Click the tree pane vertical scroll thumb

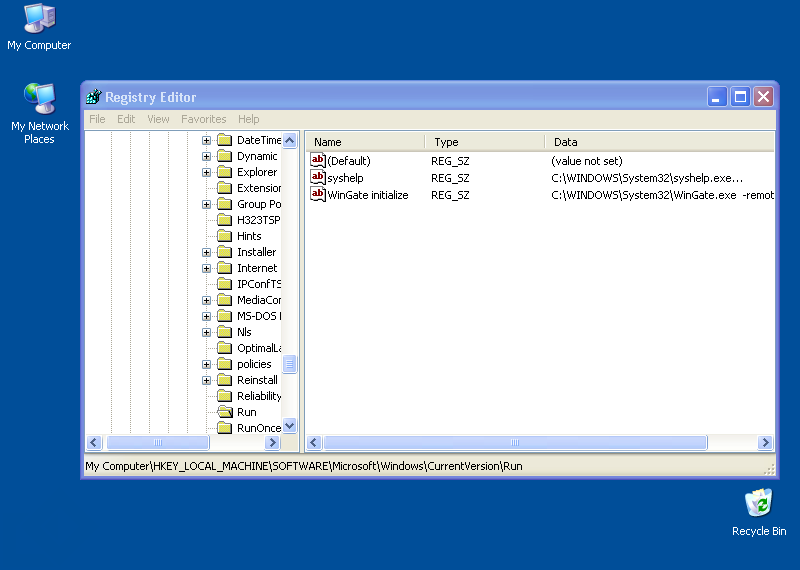[x=289, y=364]
